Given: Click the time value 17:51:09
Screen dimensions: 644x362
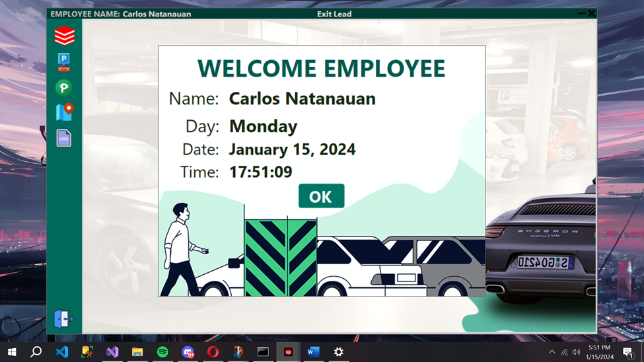Looking at the screenshot, I should pyautogui.click(x=260, y=172).
